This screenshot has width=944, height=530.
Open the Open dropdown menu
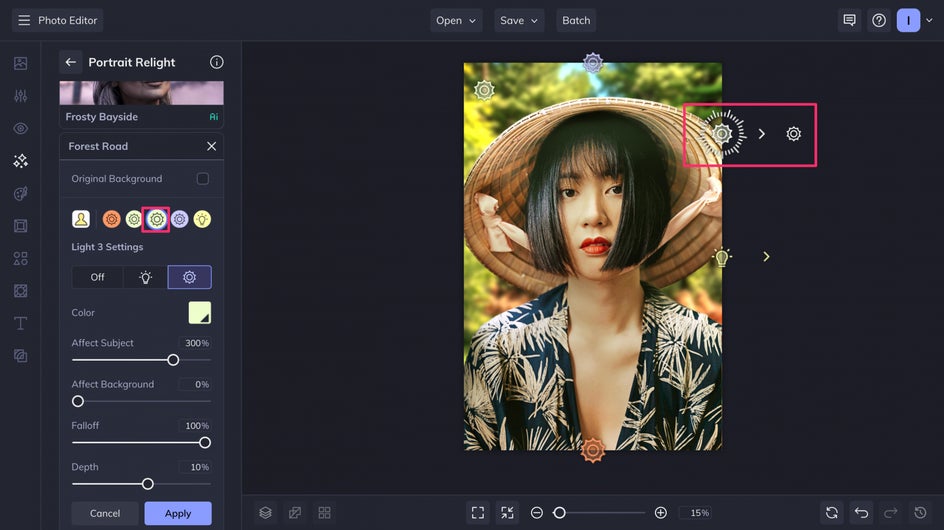(456, 20)
